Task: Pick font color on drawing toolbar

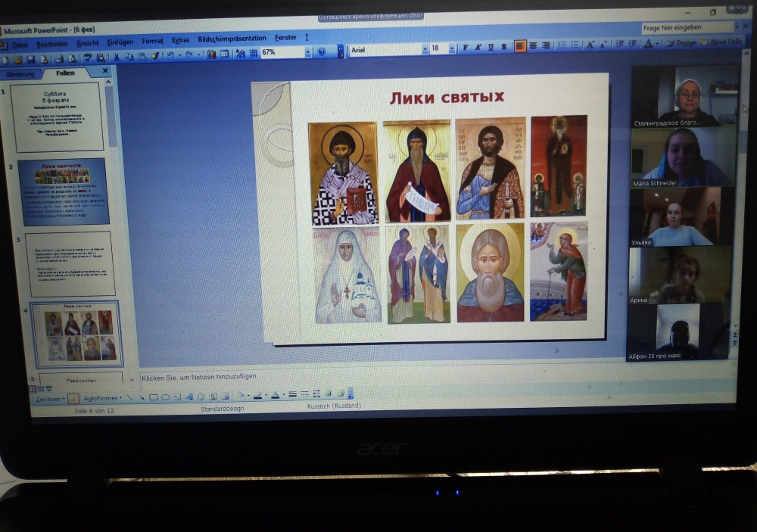Action: [276, 395]
